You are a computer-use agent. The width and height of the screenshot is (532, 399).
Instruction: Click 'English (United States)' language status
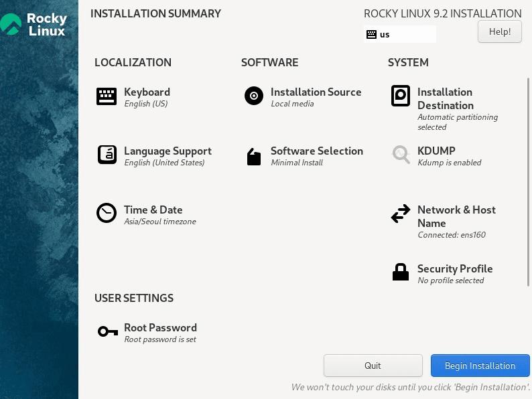click(164, 163)
